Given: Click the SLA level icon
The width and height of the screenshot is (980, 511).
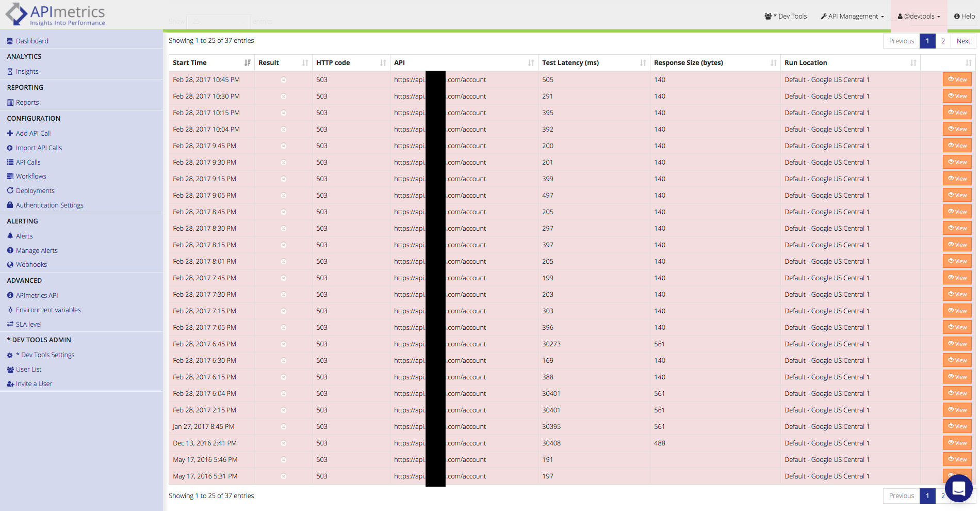Looking at the screenshot, I should (x=10, y=324).
